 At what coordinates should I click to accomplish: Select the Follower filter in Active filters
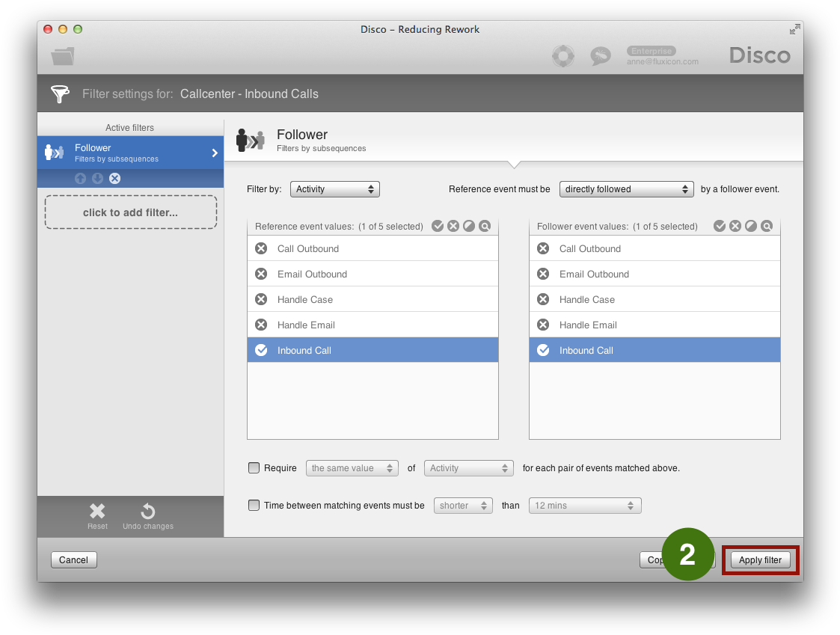131,153
